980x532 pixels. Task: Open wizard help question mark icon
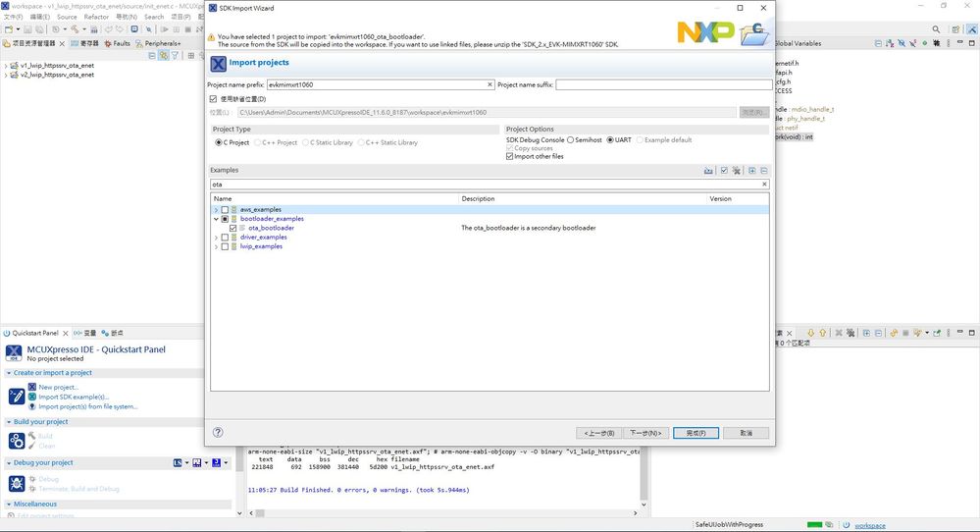point(218,432)
